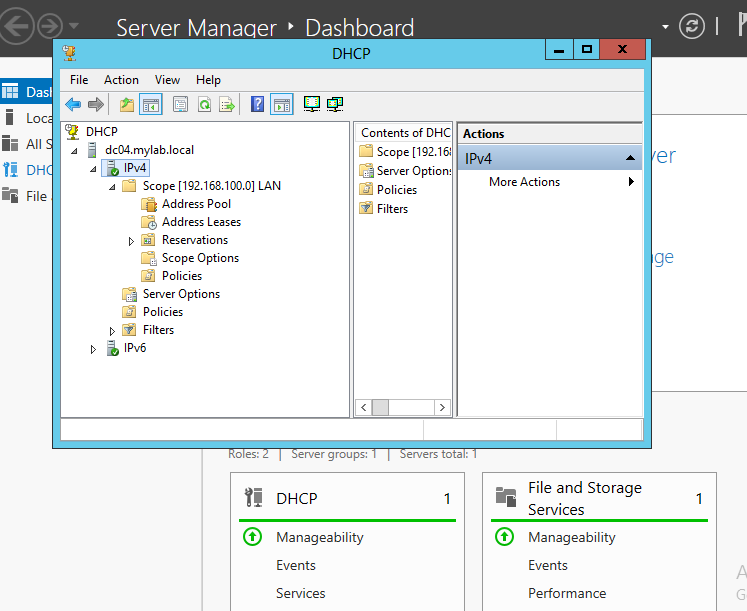
Task: Click Server Manager back navigation arrow
Action: point(17,26)
